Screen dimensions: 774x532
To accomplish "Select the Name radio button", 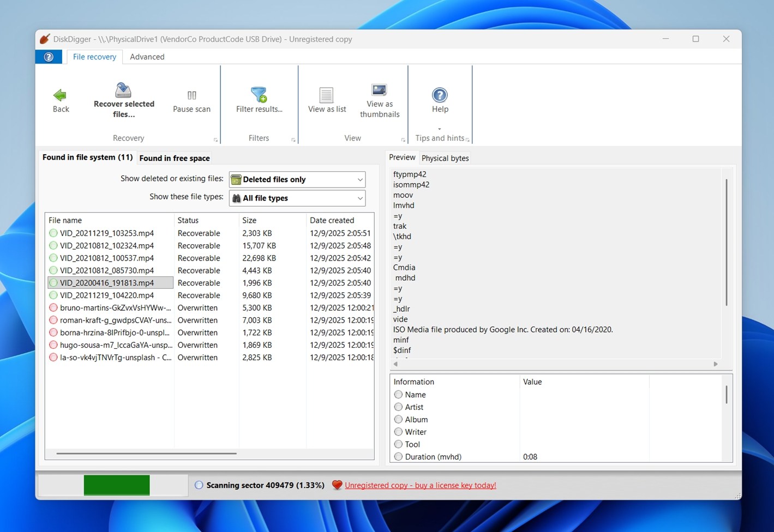I will (398, 394).
